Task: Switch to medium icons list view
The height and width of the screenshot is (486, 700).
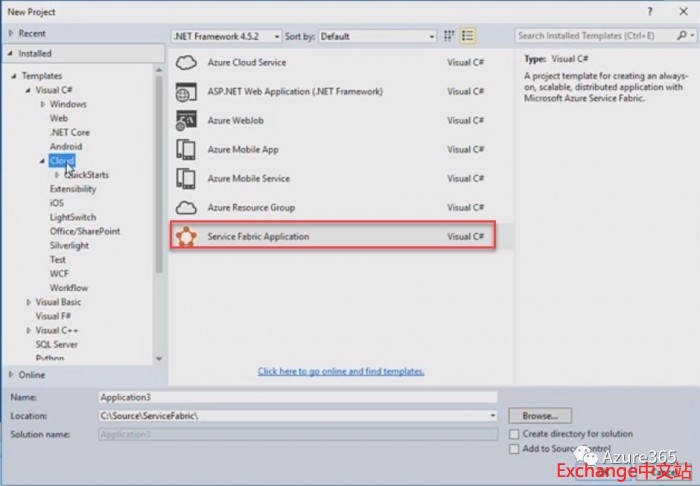Action: (x=450, y=36)
